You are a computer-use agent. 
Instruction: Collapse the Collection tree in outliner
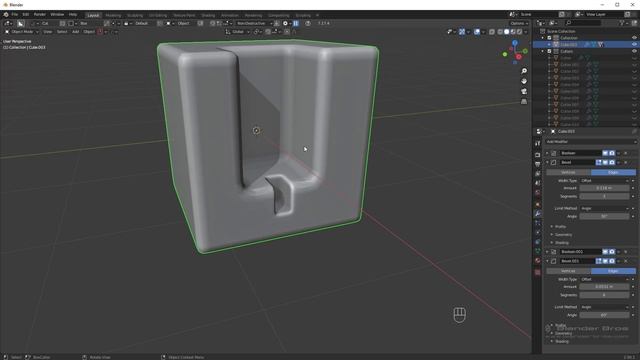pyautogui.click(x=543, y=38)
